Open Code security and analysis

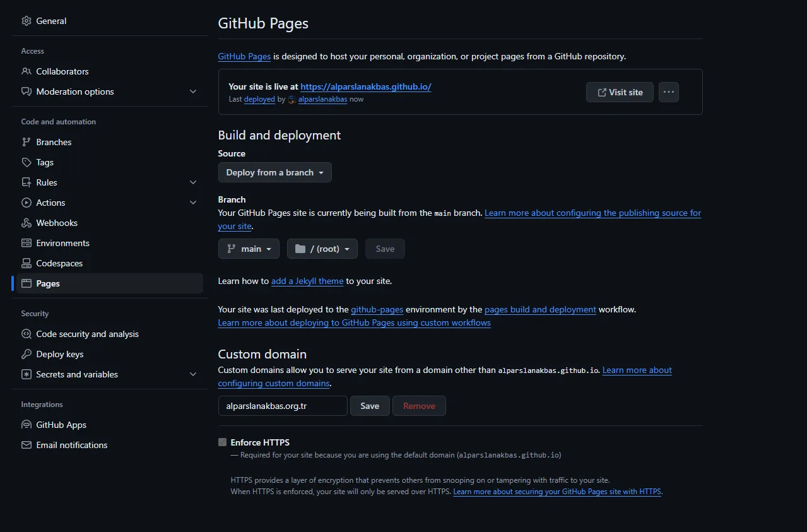[x=110, y=334]
